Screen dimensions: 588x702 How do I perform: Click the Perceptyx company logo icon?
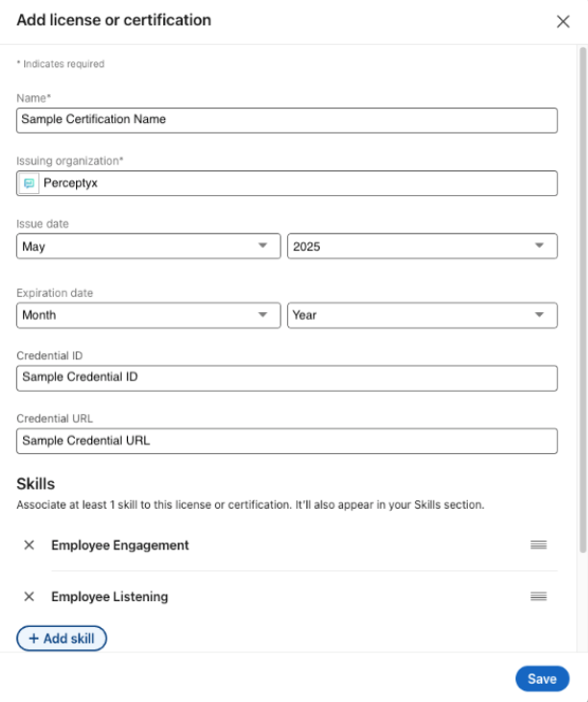[29, 183]
